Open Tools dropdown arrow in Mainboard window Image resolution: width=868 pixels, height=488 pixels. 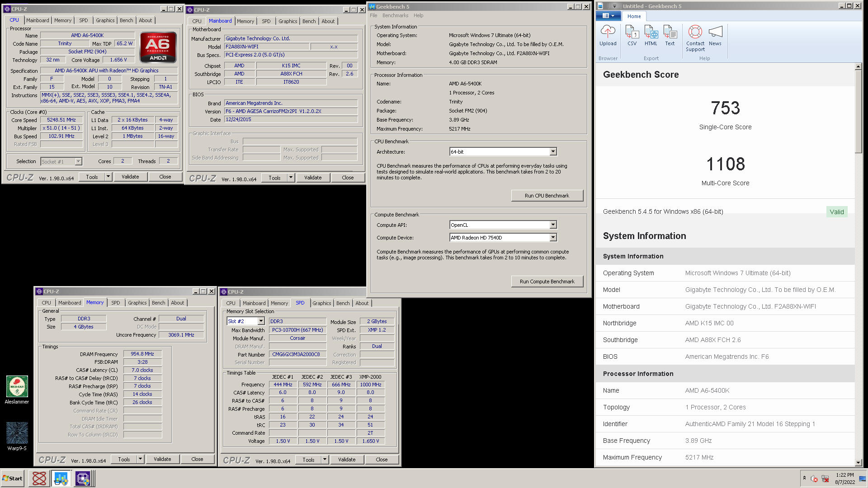tap(291, 178)
